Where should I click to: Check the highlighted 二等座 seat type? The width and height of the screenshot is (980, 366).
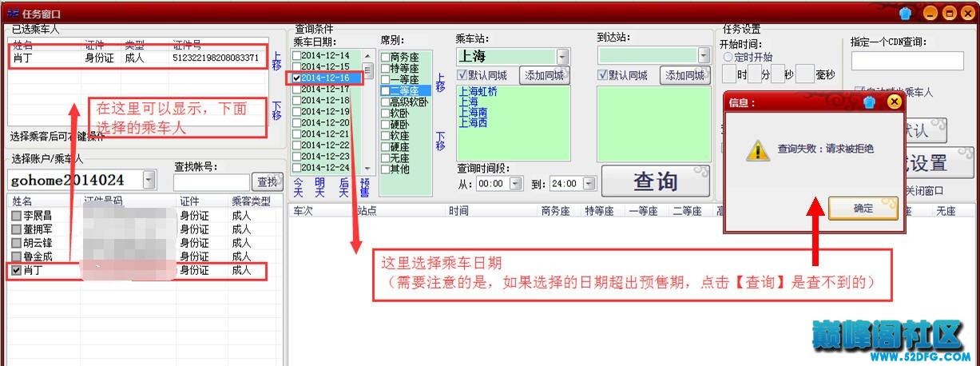385,91
